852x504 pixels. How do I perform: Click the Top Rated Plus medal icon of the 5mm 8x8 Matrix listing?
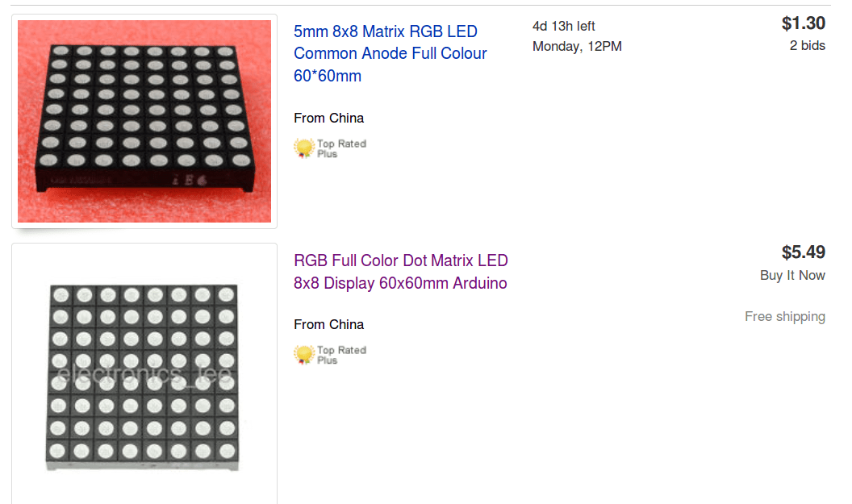click(303, 148)
